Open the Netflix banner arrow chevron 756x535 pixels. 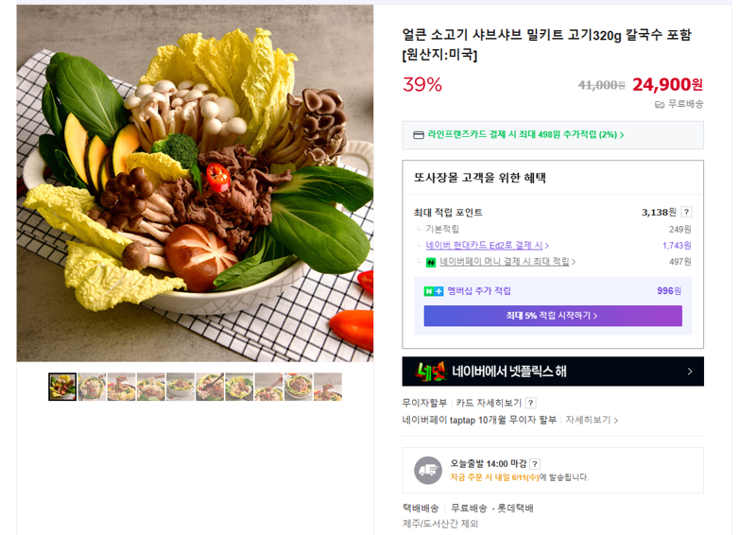coord(690,371)
